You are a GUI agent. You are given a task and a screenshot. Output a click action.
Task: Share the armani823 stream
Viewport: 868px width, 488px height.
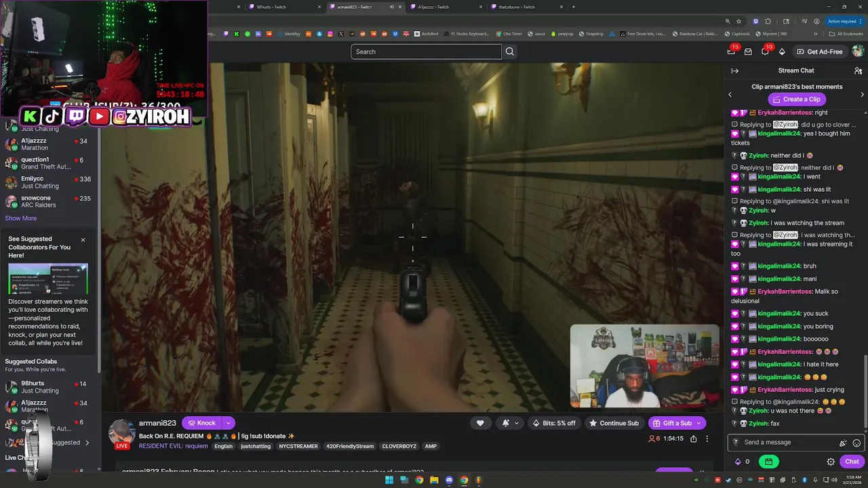tap(693, 439)
